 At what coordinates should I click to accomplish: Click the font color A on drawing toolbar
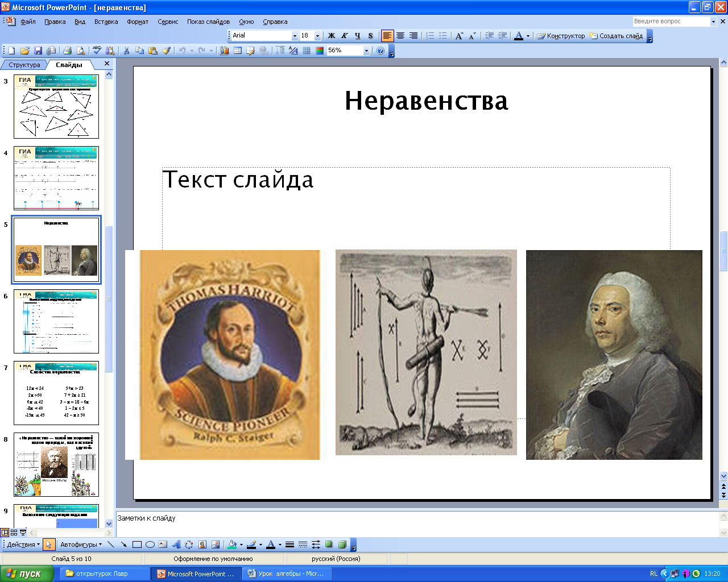point(271,544)
